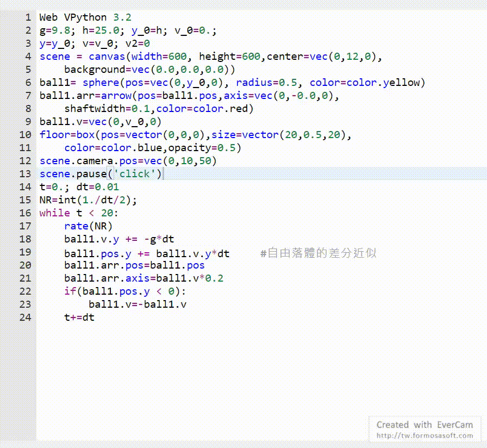The image size is (487, 448).
Task: Click the 'floor=box(pos=vector' line
Action: (195, 135)
